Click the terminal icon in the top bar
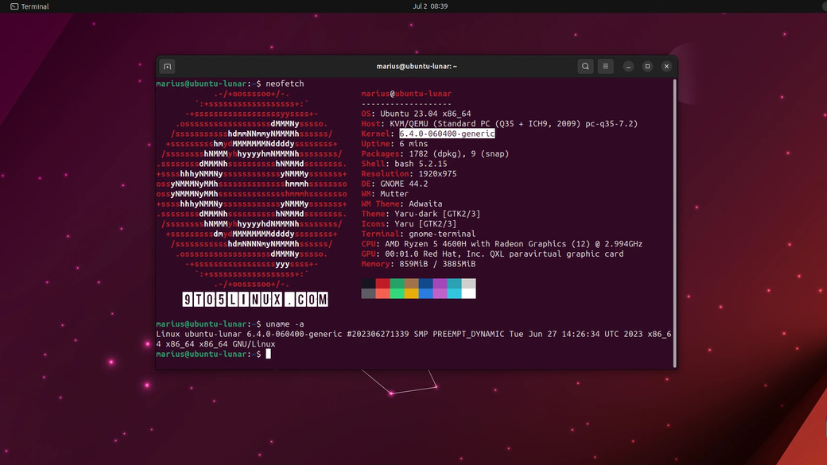This screenshot has width=827, height=465. pos(13,6)
